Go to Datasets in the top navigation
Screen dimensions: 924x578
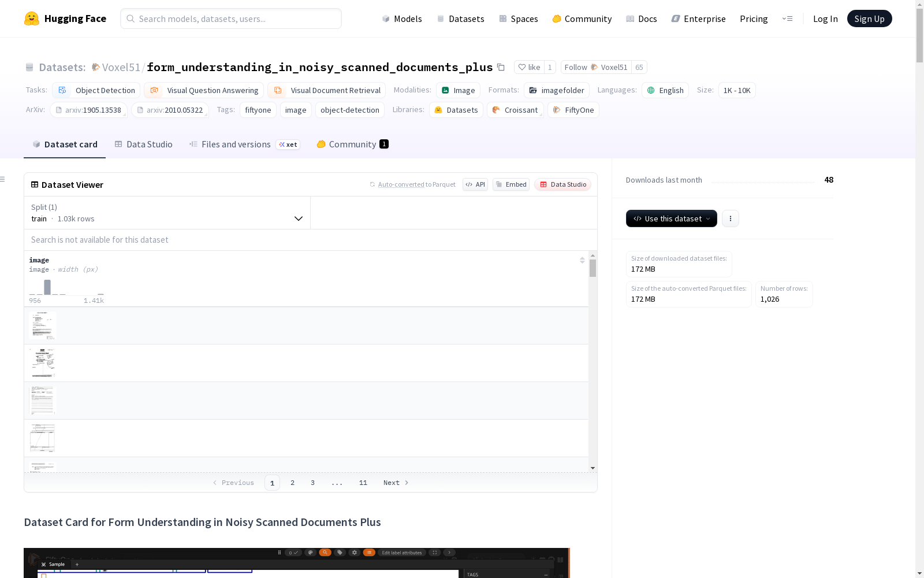pos(460,18)
